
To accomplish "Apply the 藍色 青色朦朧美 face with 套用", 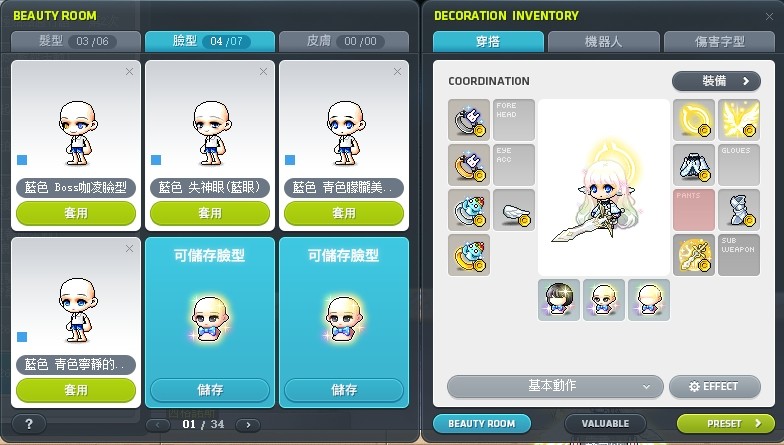I will [344, 214].
